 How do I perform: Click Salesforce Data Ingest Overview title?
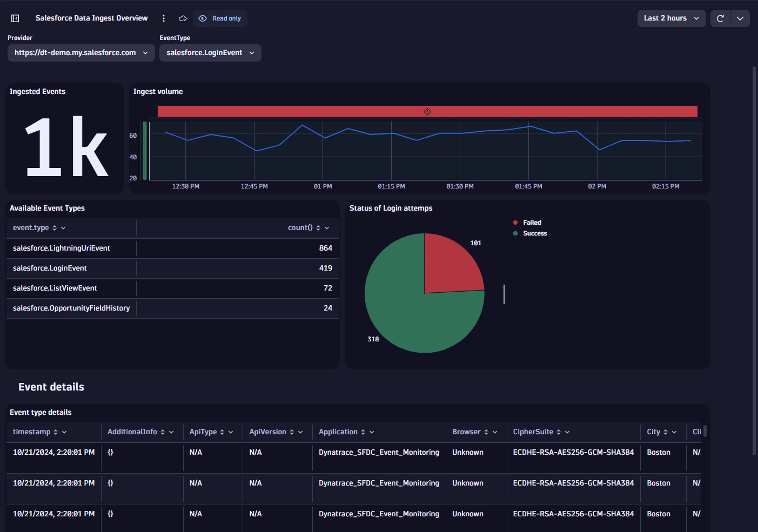91,18
